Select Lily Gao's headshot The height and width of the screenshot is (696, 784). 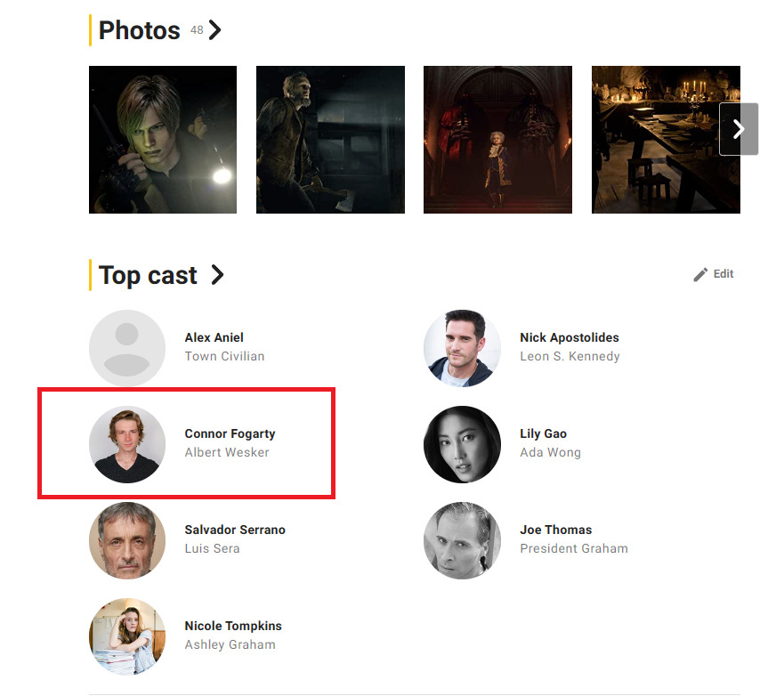point(462,444)
